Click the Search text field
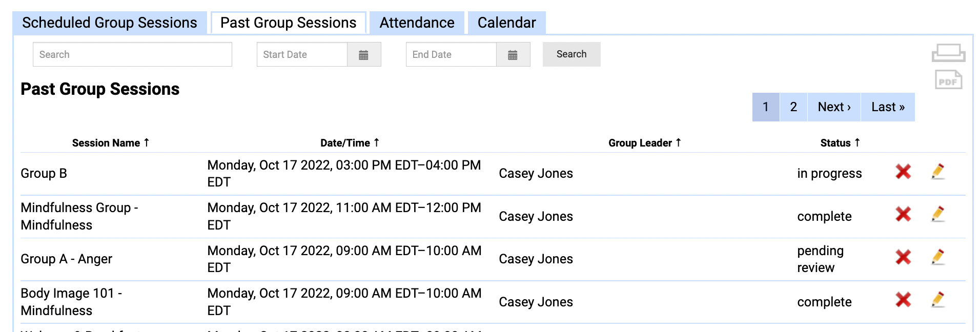Screen dimensions: 980x332 (132, 55)
